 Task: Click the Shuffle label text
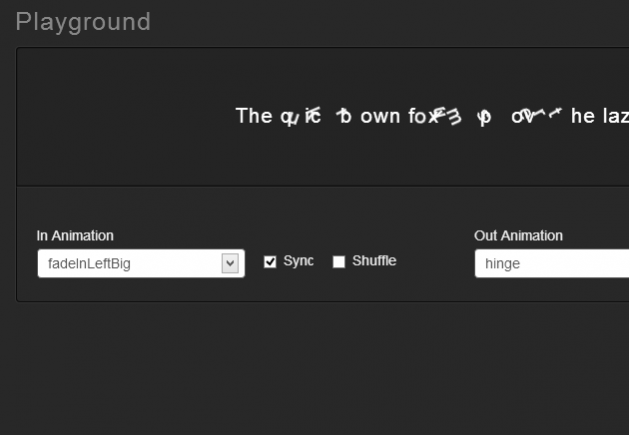(x=374, y=261)
